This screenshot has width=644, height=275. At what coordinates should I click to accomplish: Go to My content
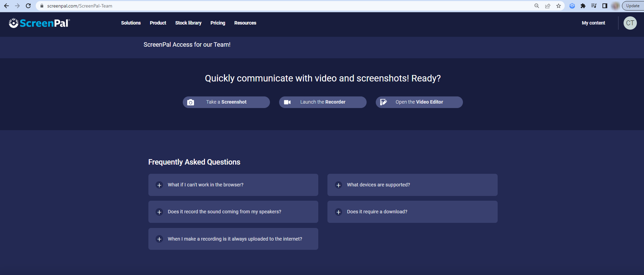coord(593,23)
